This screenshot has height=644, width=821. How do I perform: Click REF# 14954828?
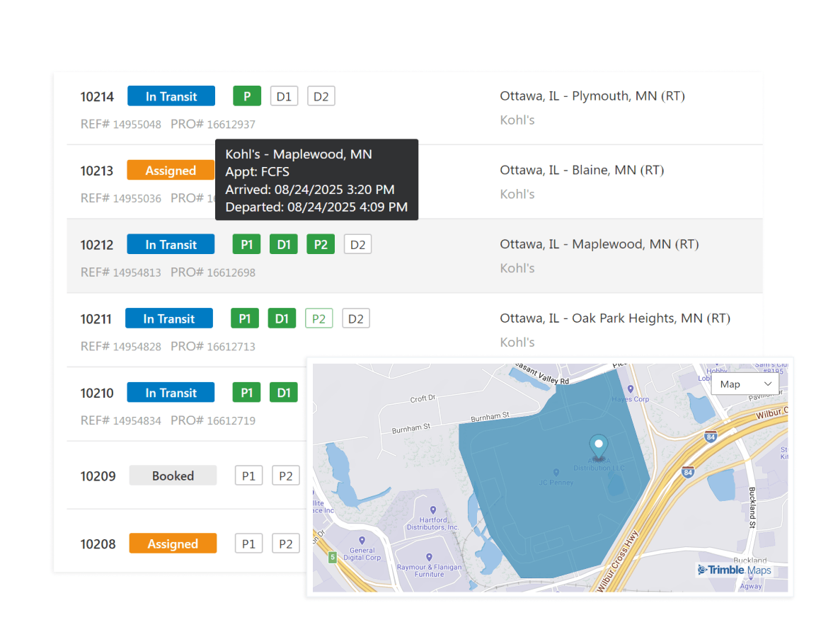click(x=121, y=347)
